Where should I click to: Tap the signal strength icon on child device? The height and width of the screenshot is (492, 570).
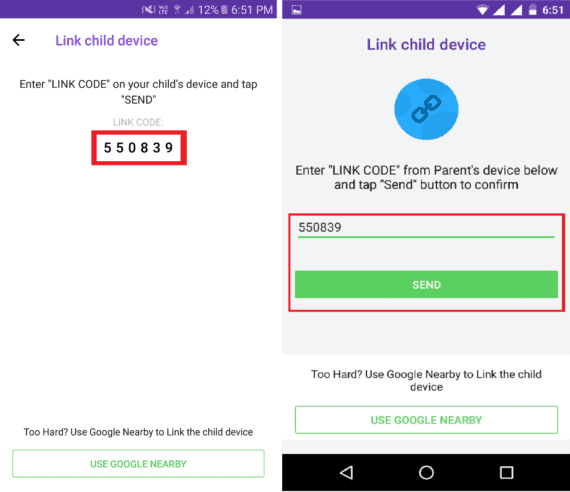(x=499, y=10)
